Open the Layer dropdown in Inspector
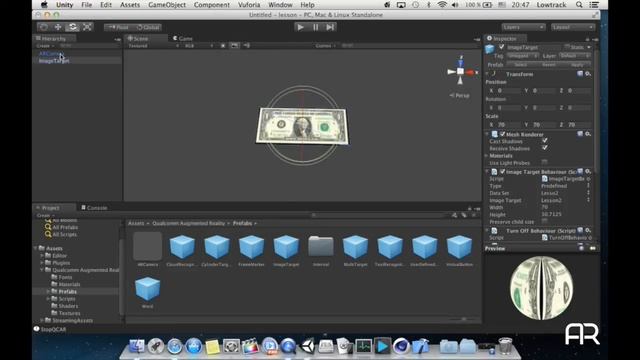 point(574,56)
